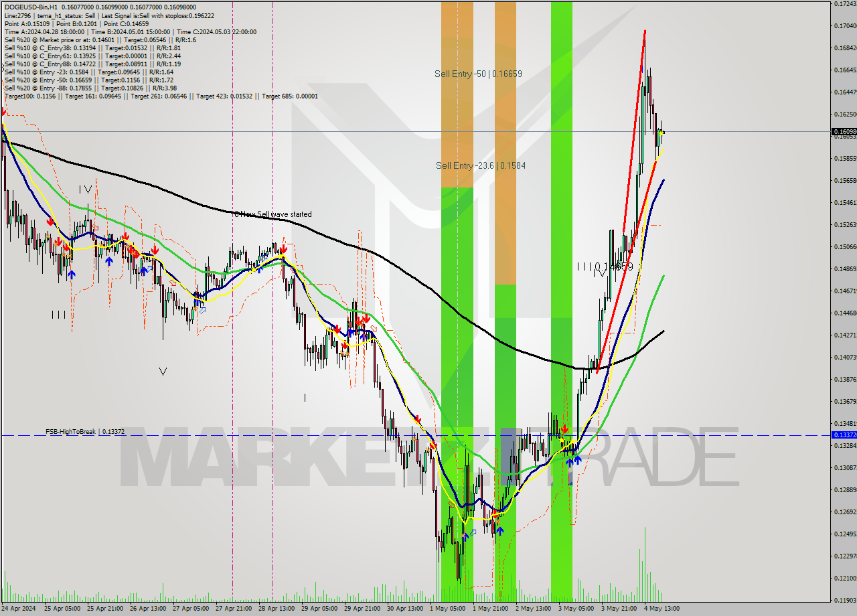
Task: Click the 'Sell %20 @ Entry -88' line
Action: (x=90, y=88)
